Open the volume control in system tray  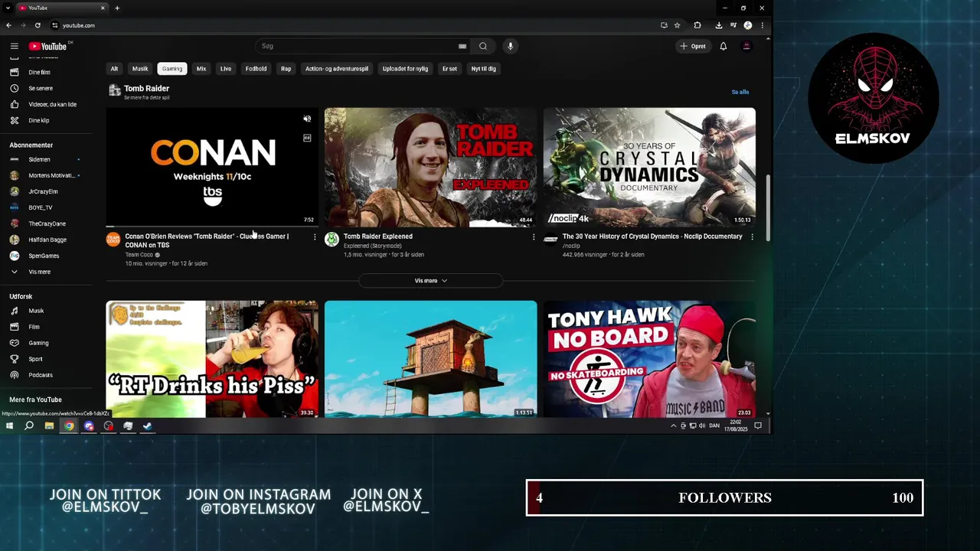[x=702, y=425]
